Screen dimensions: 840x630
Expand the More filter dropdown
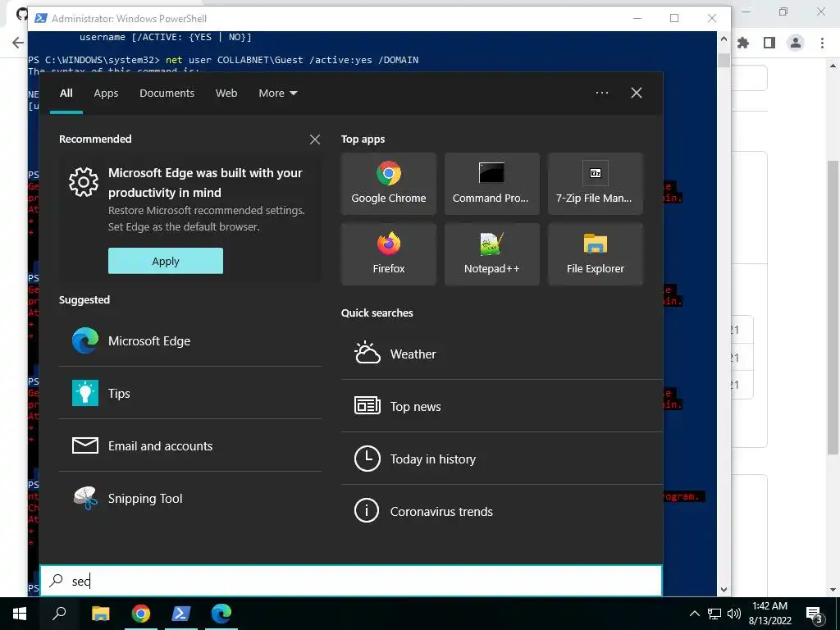(x=277, y=94)
